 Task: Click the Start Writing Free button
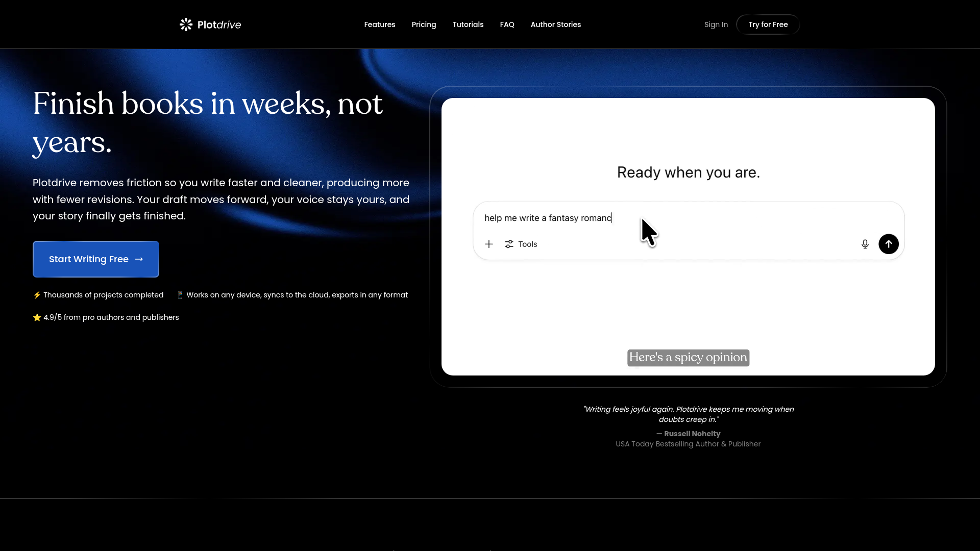[x=96, y=259]
